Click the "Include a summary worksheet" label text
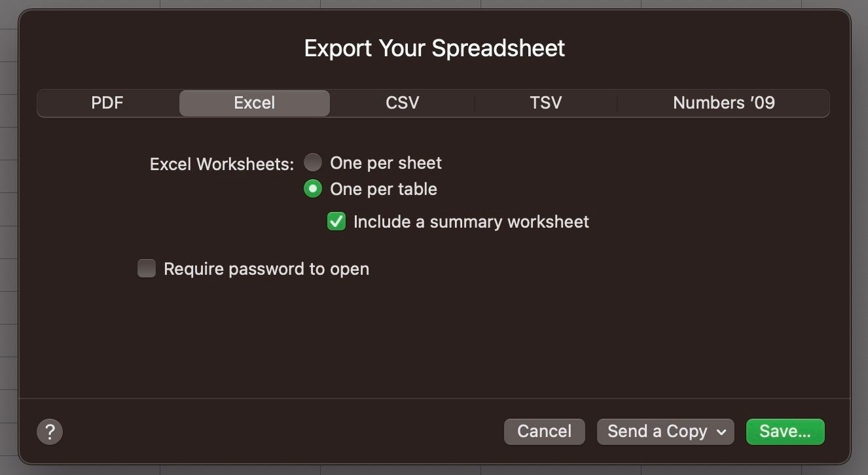Image resolution: width=868 pixels, height=475 pixels. tap(471, 222)
